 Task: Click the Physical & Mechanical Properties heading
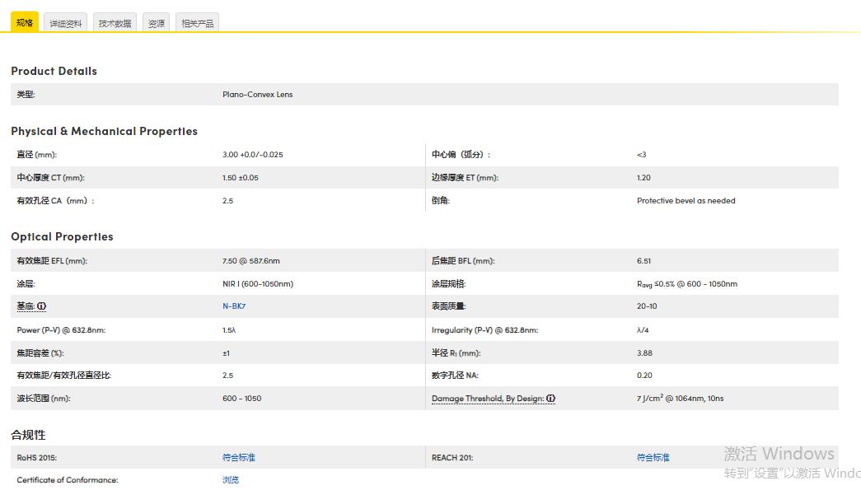click(104, 132)
